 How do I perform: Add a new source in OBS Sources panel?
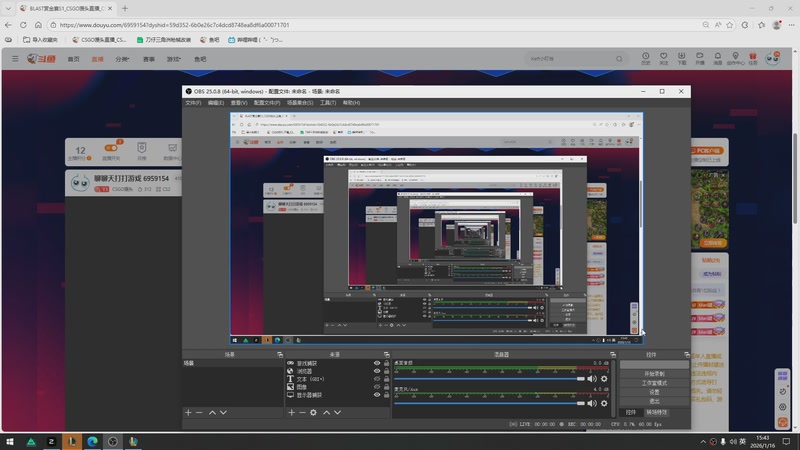pos(291,412)
